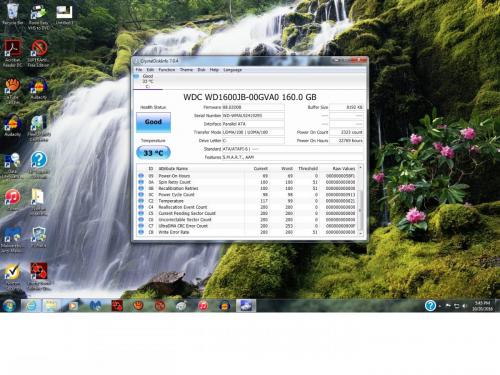Click inside the Serial Number field
500x375 pixels.
[253, 115]
